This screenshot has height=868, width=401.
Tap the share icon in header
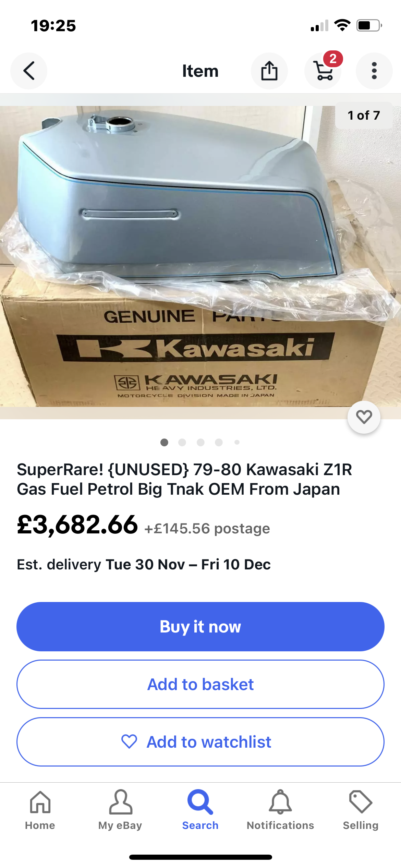click(269, 71)
